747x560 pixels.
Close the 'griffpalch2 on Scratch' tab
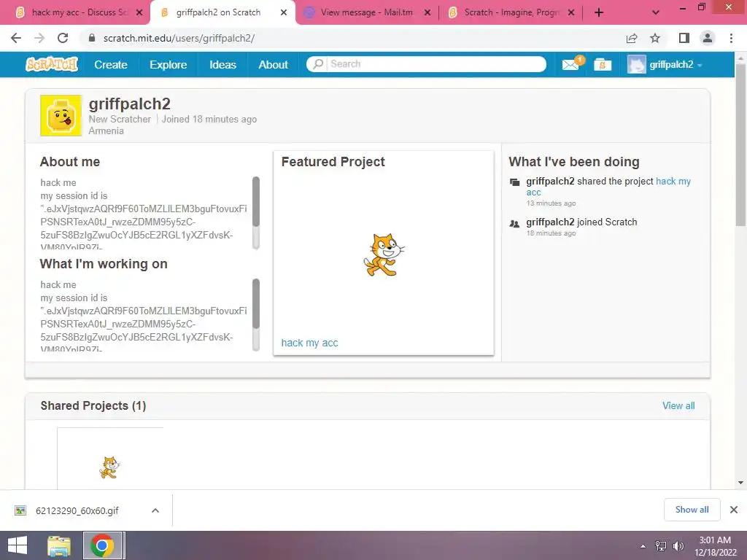pyautogui.click(x=284, y=13)
